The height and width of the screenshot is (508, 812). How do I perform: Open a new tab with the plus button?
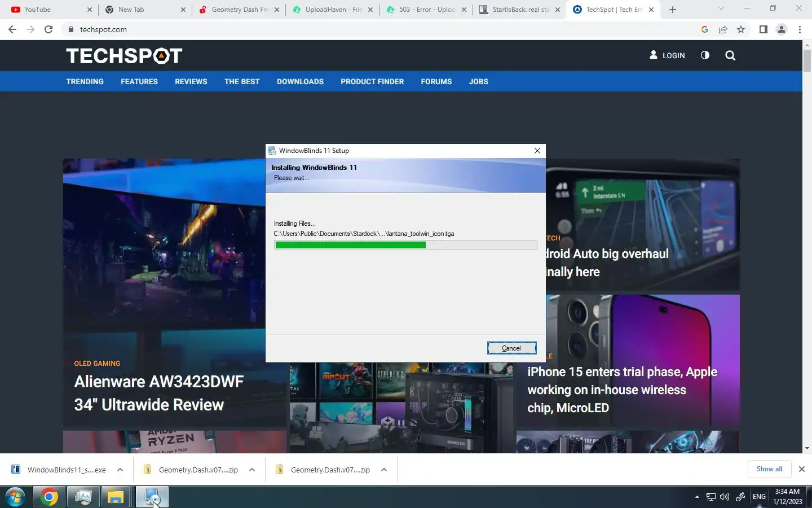(x=673, y=10)
